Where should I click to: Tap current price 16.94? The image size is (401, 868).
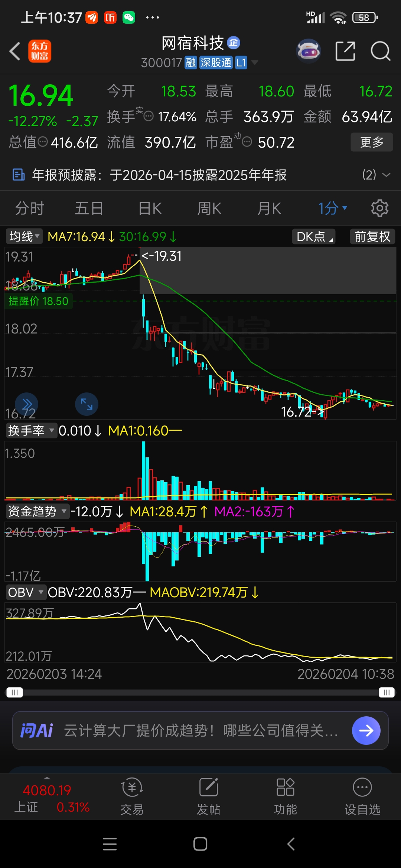41,96
